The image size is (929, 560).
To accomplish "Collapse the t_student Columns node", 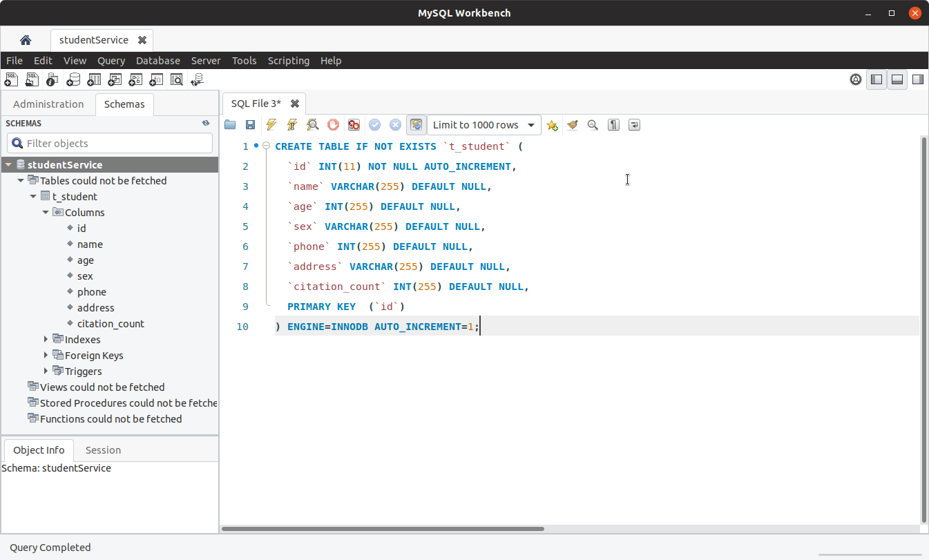I will pyautogui.click(x=45, y=212).
